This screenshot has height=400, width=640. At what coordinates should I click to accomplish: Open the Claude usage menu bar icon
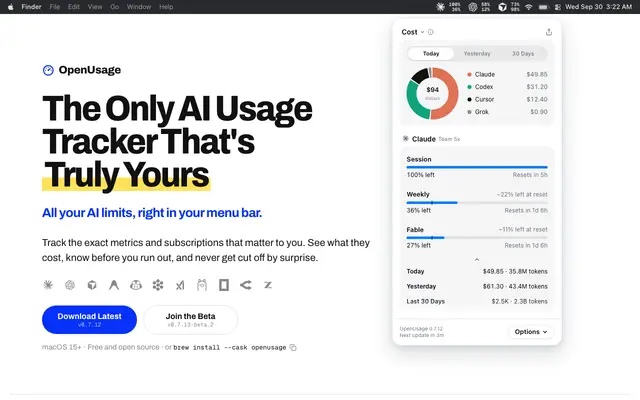point(440,7)
